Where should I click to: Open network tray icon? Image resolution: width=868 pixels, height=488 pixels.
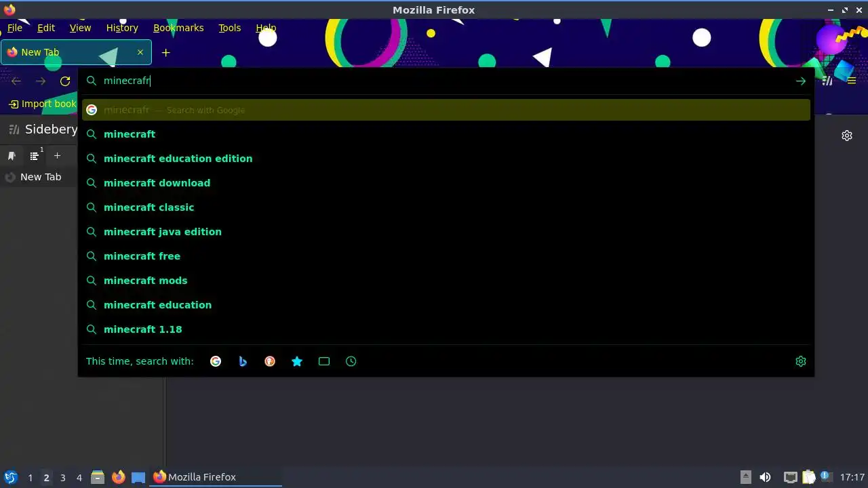790,477
